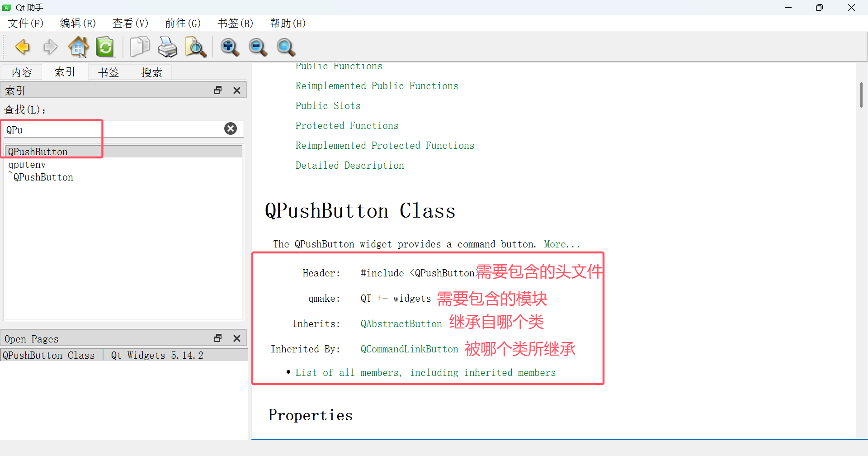Click the partially visible Public Functions link
Image resolution: width=868 pixels, height=456 pixels.
click(x=339, y=66)
